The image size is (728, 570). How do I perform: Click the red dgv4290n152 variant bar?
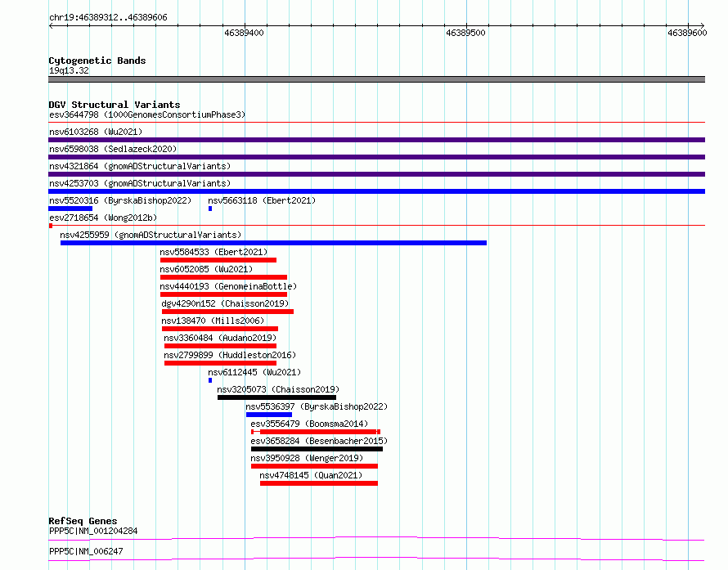228,312
